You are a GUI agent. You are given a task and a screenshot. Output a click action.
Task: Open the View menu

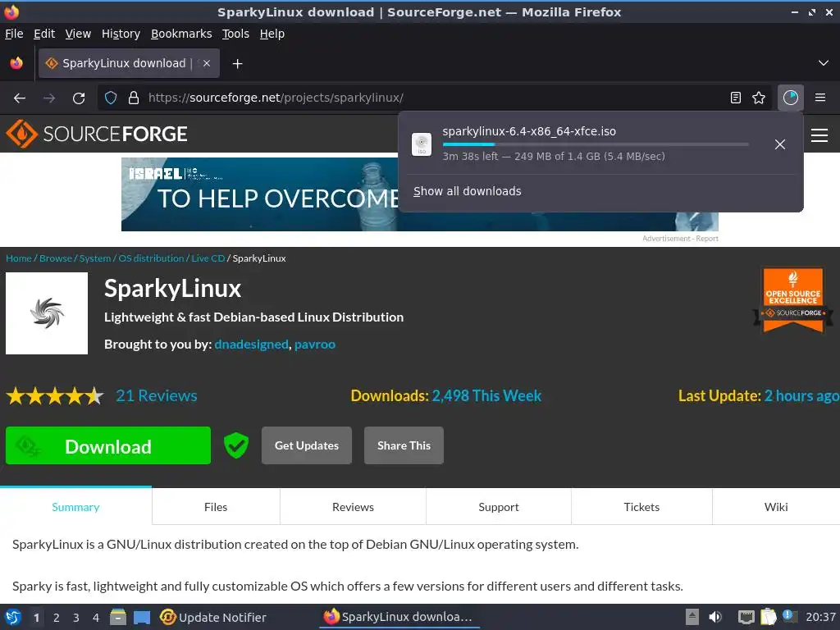[78, 34]
